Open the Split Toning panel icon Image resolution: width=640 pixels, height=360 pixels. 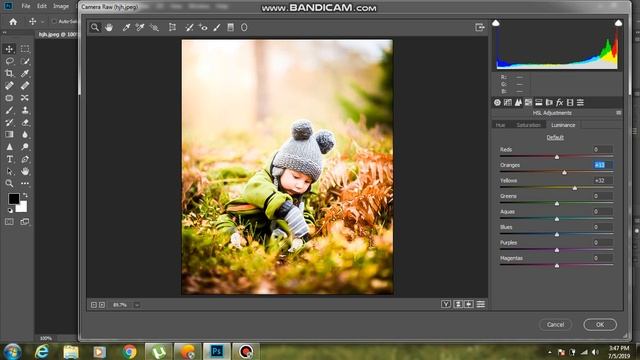(x=539, y=102)
